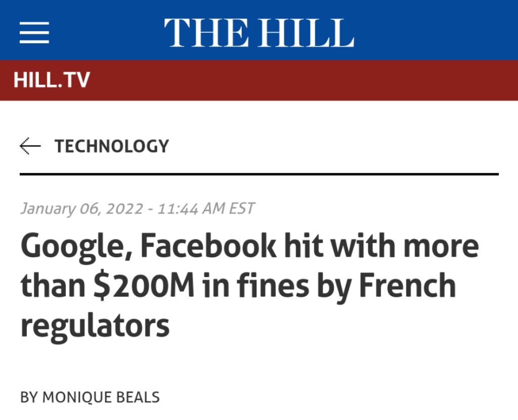518x420 pixels.
Task: Click the empty red bar right of HILL.TV
Action: pyautogui.click(x=304, y=80)
